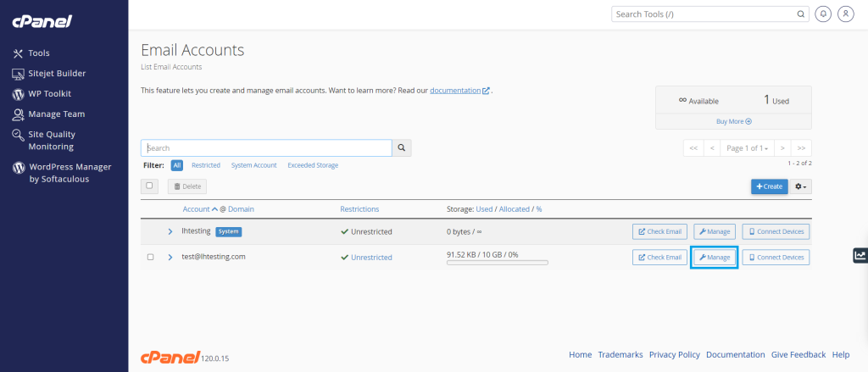
Task: Click the Create email account button
Action: [769, 186]
